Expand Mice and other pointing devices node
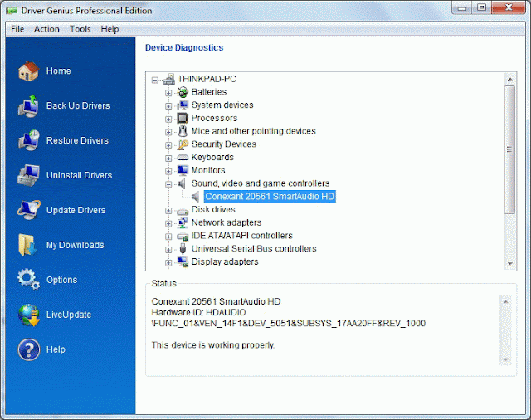 pos(168,133)
